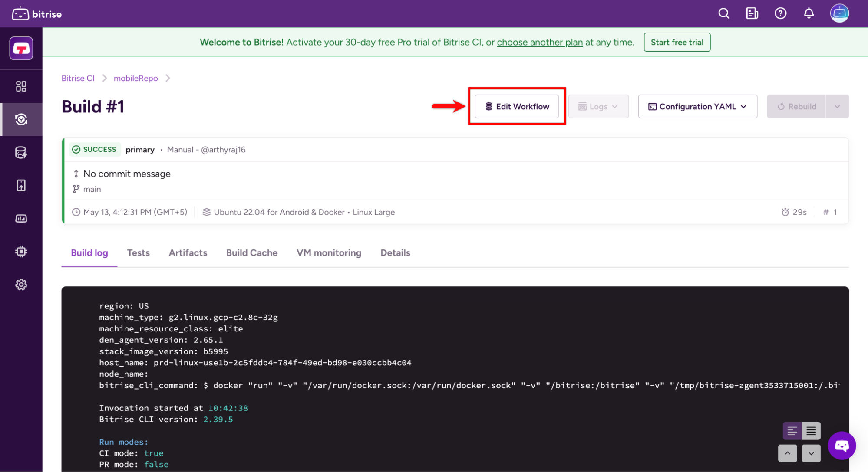868x472 pixels.
Task: Open notifications bell
Action: (809, 13)
